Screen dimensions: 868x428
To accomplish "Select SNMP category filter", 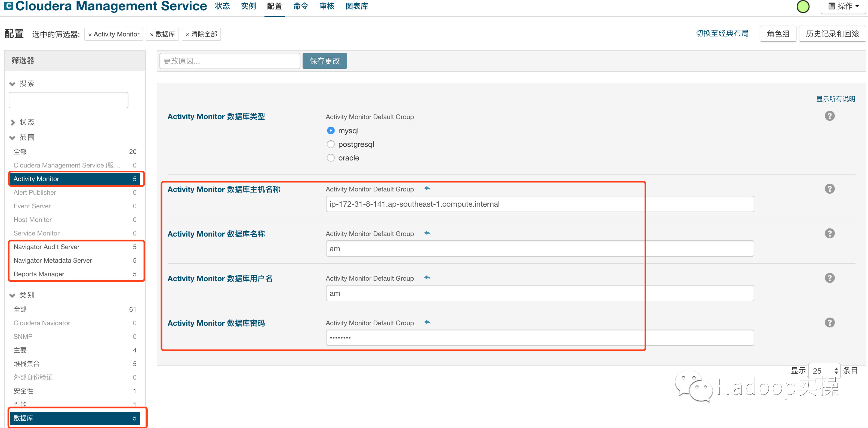I will 75,336.
